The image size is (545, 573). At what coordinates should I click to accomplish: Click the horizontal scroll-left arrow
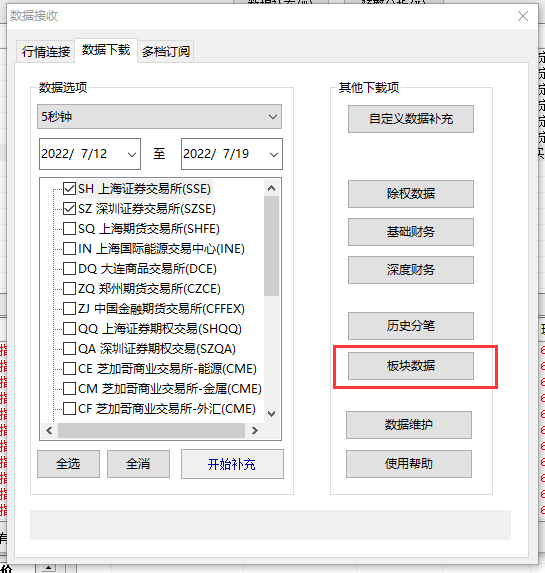click(x=49, y=430)
